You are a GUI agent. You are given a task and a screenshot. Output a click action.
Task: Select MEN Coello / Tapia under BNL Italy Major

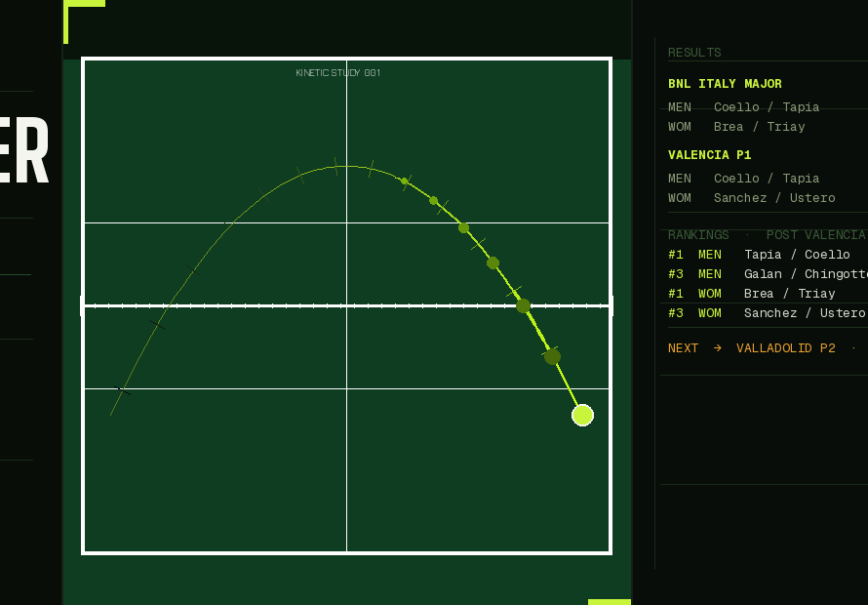pyautogui.click(x=743, y=107)
